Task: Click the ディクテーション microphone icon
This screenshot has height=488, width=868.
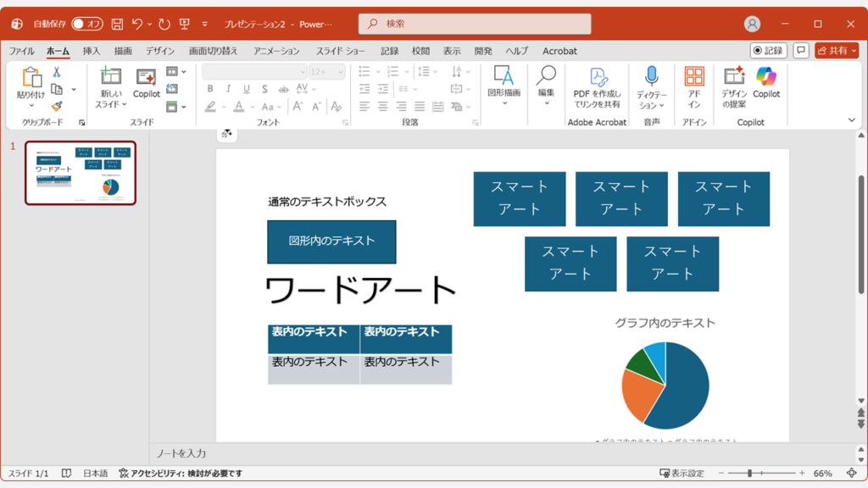Action: [x=651, y=76]
